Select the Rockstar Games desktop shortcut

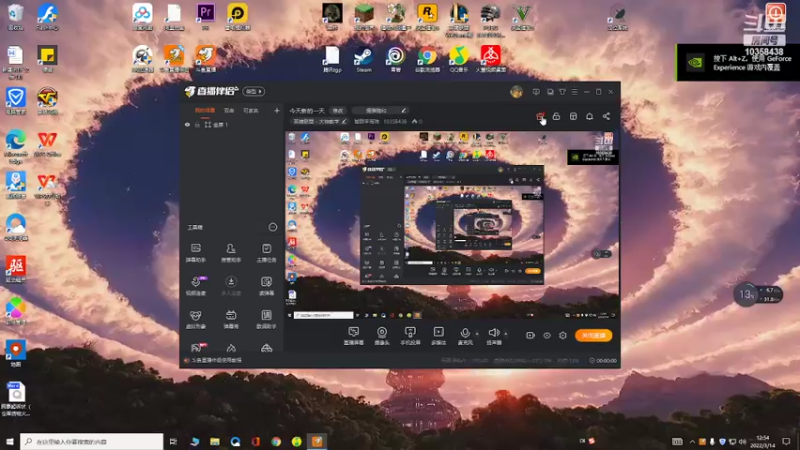(x=427, y=16)
